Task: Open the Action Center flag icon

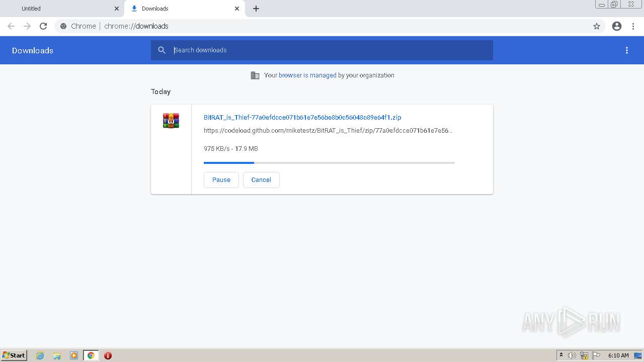Action: (596, 355)
